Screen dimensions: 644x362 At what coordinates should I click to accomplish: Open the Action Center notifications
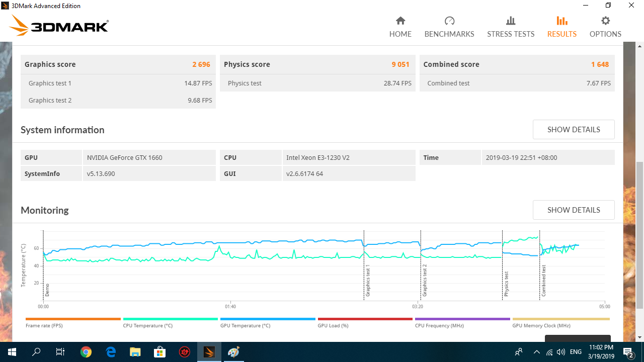point(628,352)
